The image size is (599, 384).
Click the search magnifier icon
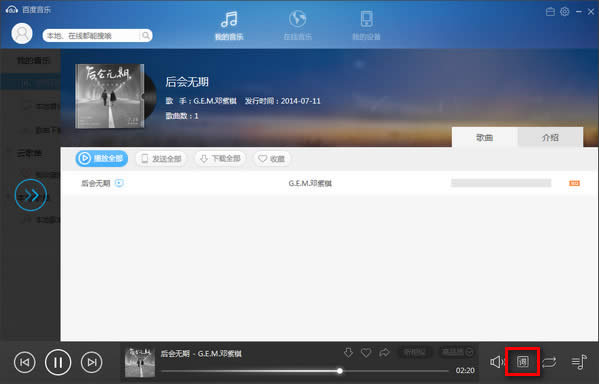coord(146,36)
